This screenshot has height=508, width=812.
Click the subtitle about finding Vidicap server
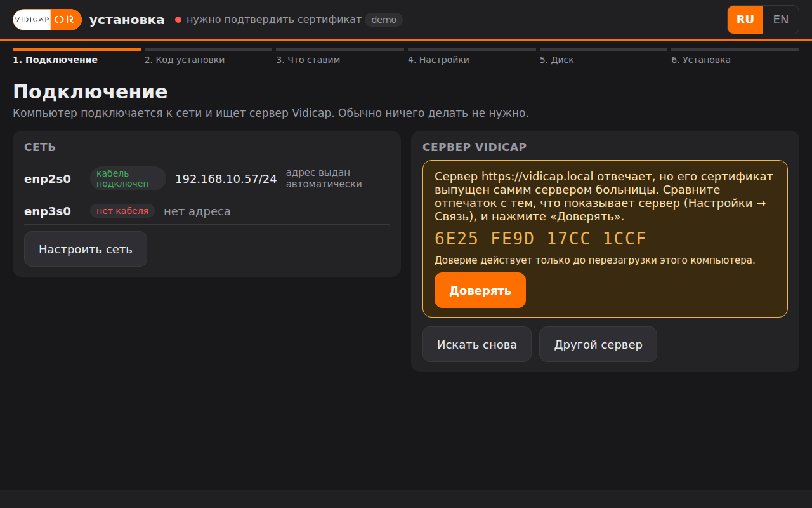click(271, 113)
